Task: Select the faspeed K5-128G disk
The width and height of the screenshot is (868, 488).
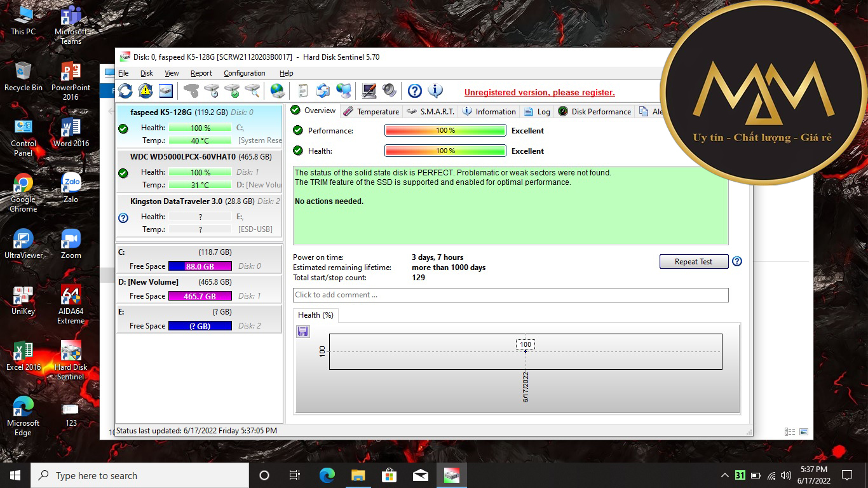Action: tap(199, 126)
